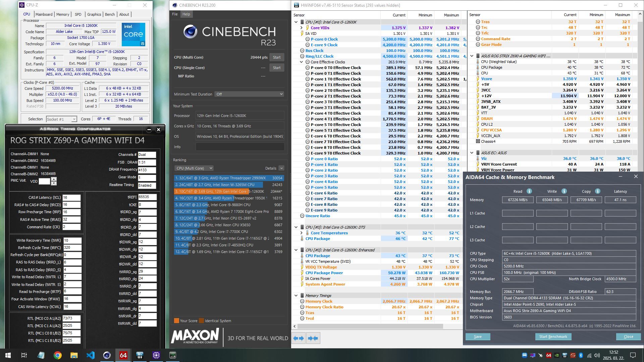Click the left scroll arrow in HWiNFO
This screenshot has width=644, height=362.
(295, 326)
